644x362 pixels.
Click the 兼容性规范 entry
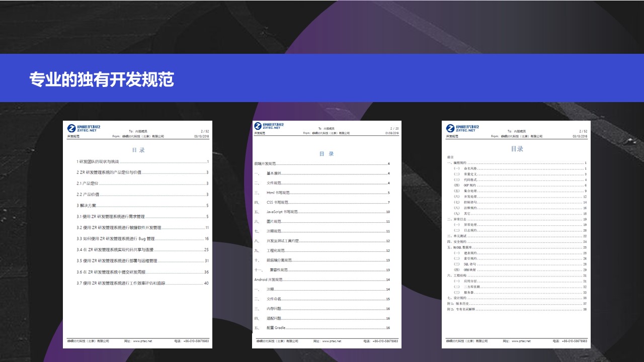click(322, 270)
